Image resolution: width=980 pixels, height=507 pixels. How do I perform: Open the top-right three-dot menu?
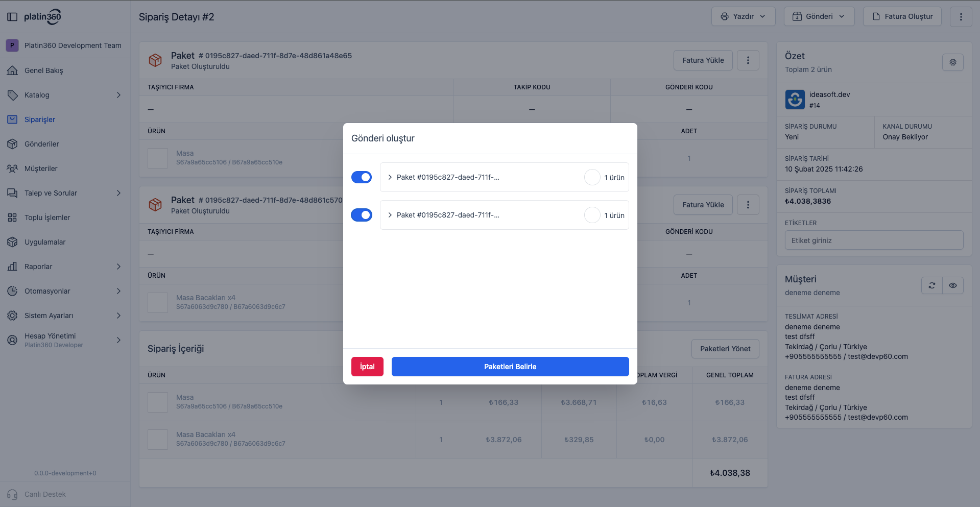tap(961, 16)
